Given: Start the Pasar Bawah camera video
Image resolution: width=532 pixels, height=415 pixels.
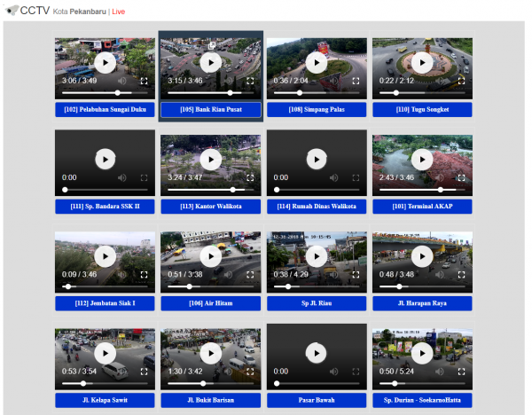Looking at the screenshot, I should [317, 353].
